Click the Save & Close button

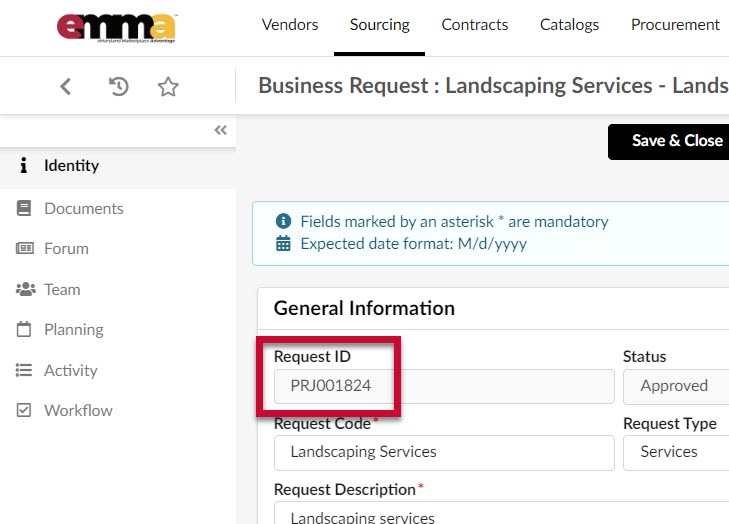coord(669,141)
